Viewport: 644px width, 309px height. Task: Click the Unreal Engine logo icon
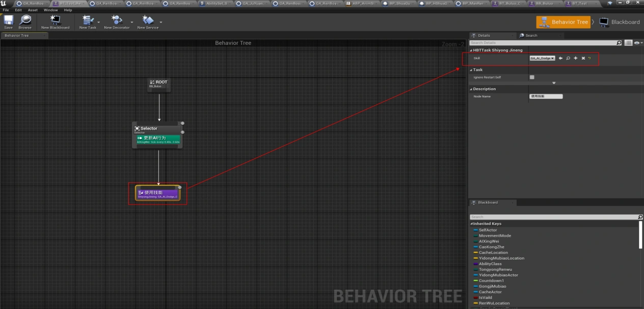pos(4,3)
